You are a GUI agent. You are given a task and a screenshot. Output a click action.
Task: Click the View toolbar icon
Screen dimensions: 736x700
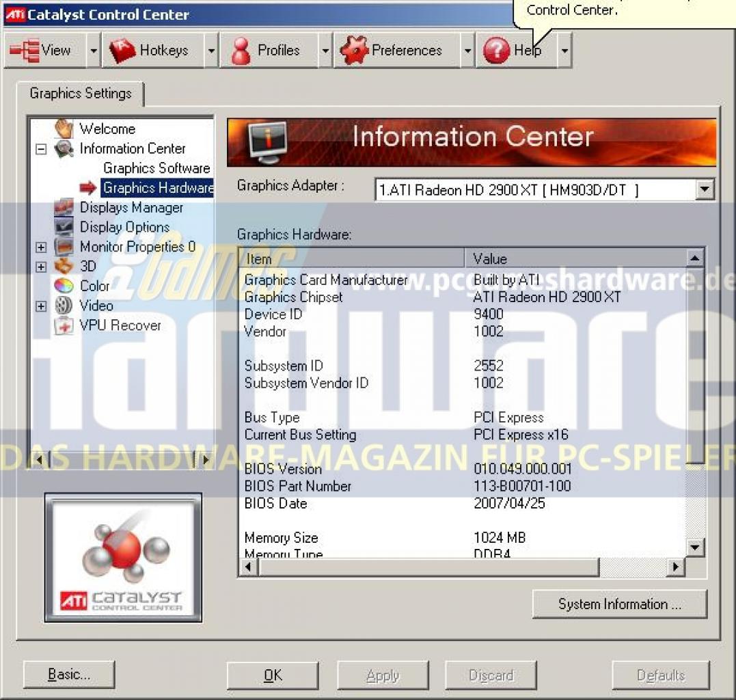pos(25,50)
